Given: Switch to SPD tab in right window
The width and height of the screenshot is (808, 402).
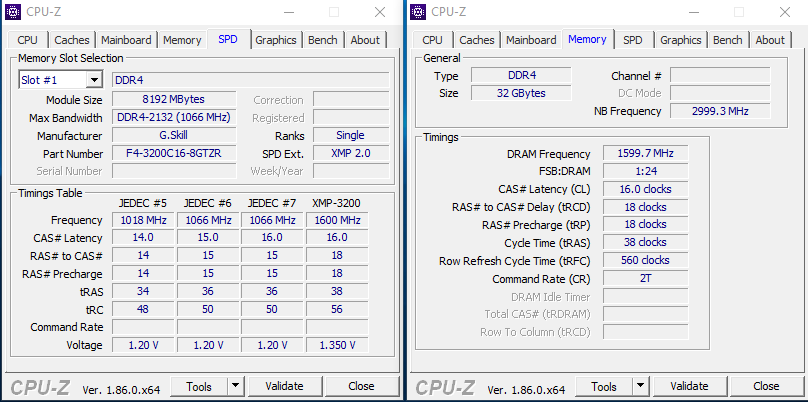Looking at the screenshot, I should click(632, 40).
